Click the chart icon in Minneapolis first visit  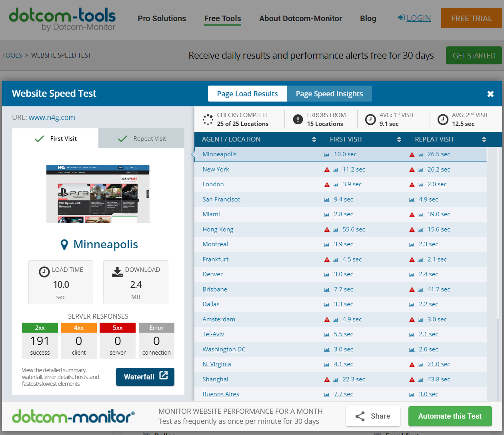click(x=327, y=155)
